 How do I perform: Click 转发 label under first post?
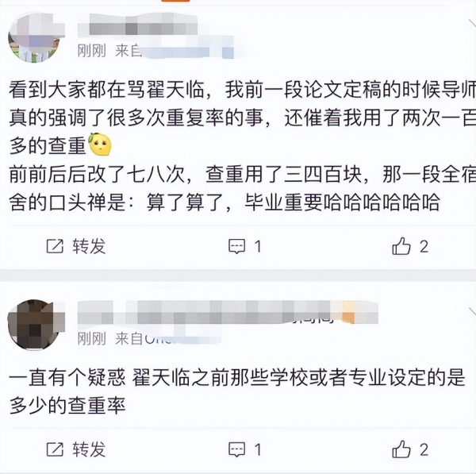[x=89, y=246]
